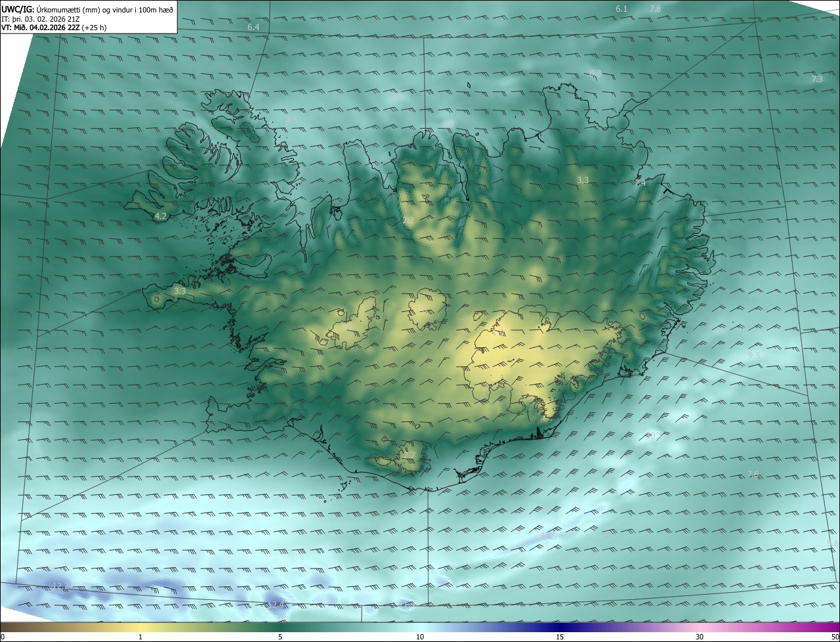Image resolution: width=840 pixels, height=642 pixels.
Task: Click the 4.2 value label in the Westfjords
Action: (160, 216)
